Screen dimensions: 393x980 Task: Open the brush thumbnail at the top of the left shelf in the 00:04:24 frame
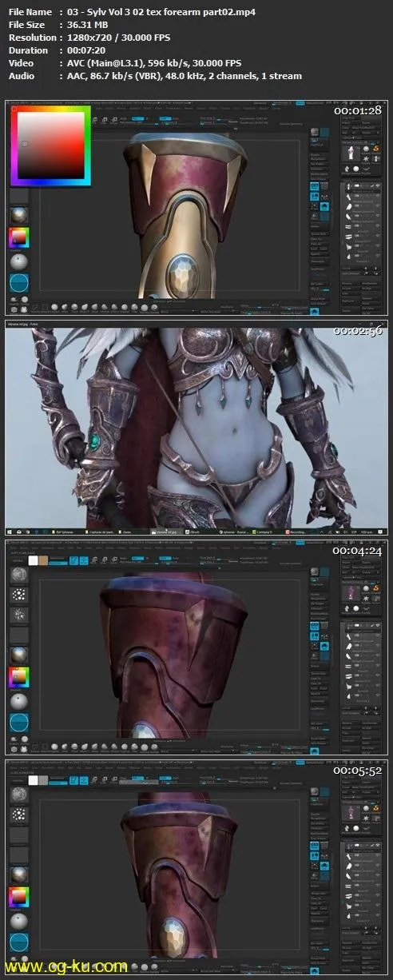(18, 576)
